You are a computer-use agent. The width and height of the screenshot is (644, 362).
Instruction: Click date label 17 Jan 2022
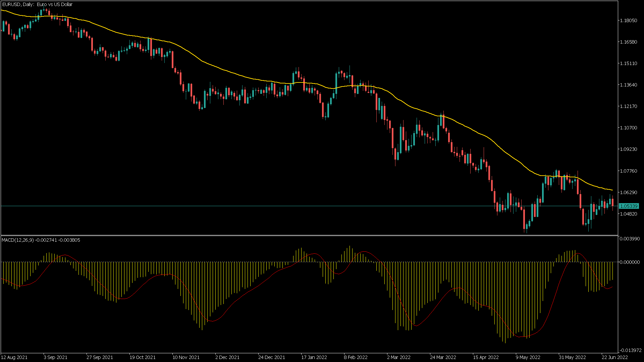tap(314, 357)
